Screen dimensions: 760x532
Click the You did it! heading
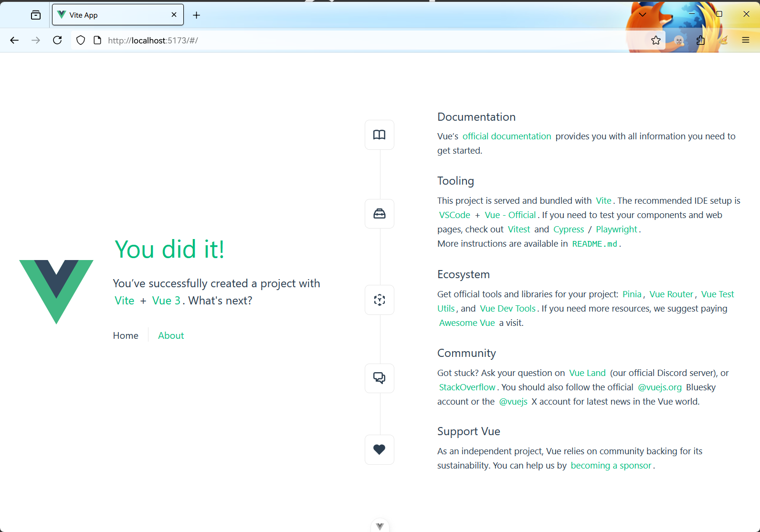click(x=169, y=249)
